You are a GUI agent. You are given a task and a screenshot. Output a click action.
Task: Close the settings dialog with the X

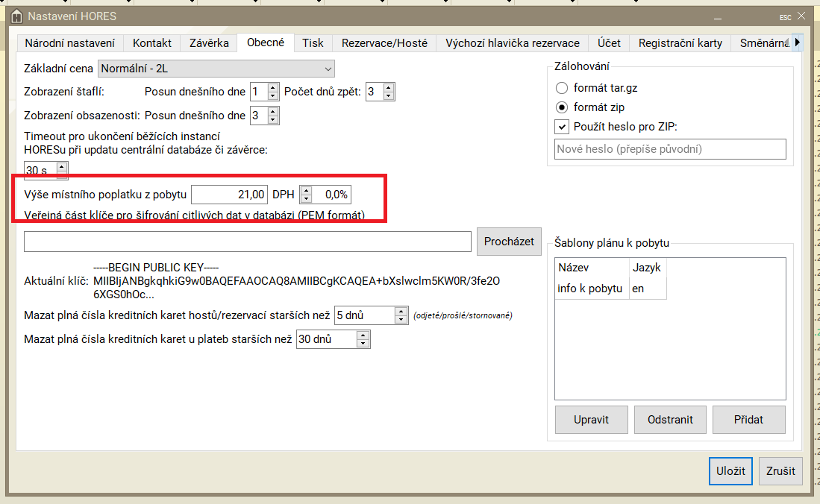[x=802, y=16]
